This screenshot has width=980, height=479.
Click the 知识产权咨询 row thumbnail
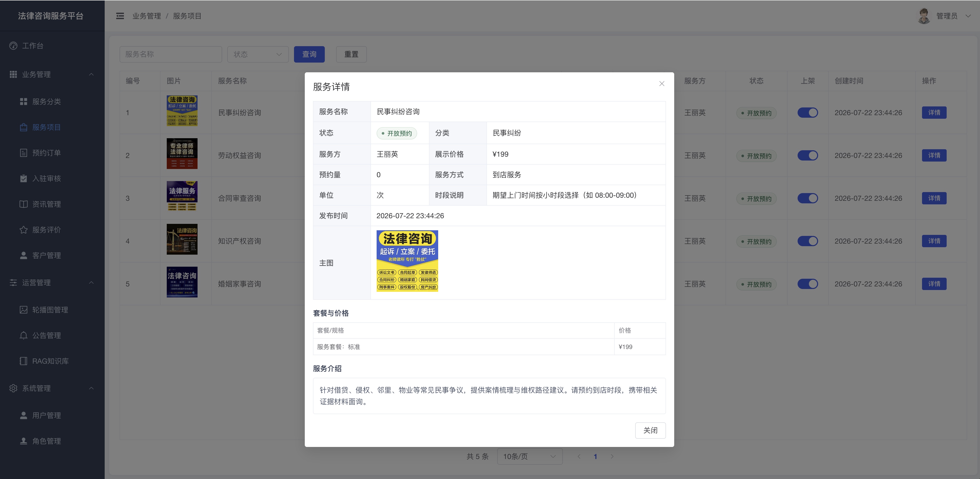coord(182,239)
